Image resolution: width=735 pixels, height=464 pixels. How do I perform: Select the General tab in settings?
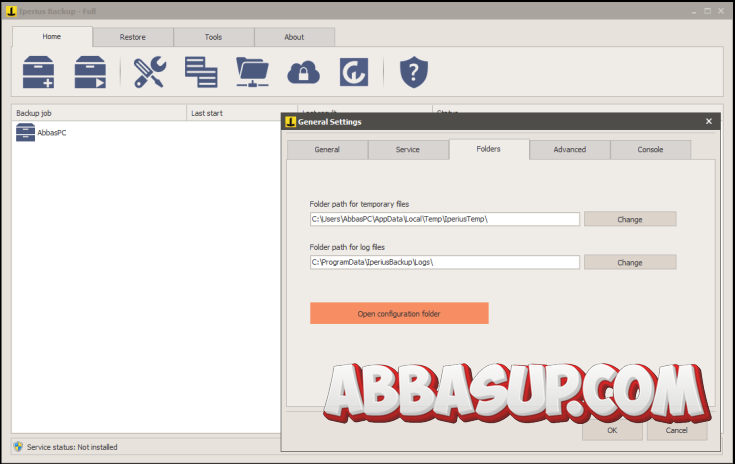[327, 150]
